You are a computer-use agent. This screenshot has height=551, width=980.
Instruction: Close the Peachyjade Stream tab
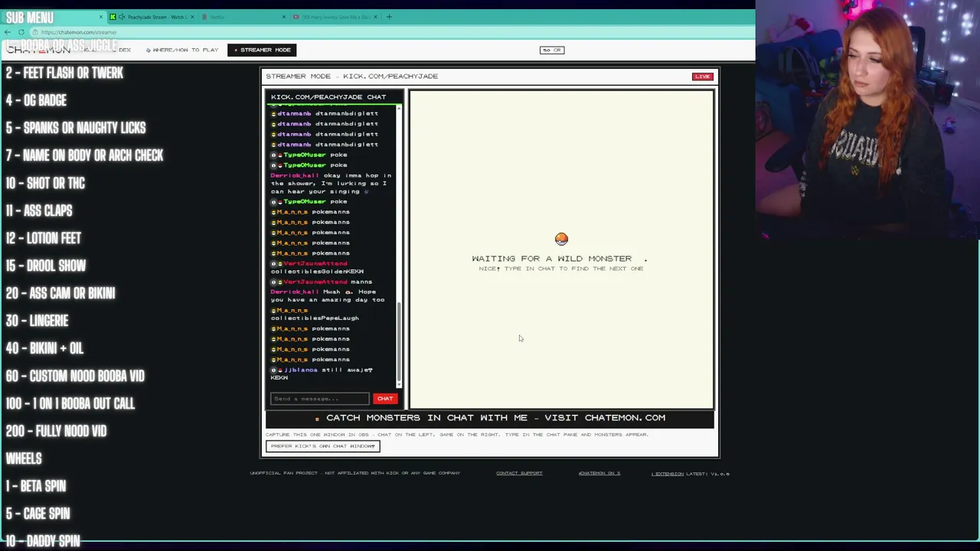[192, 17]
